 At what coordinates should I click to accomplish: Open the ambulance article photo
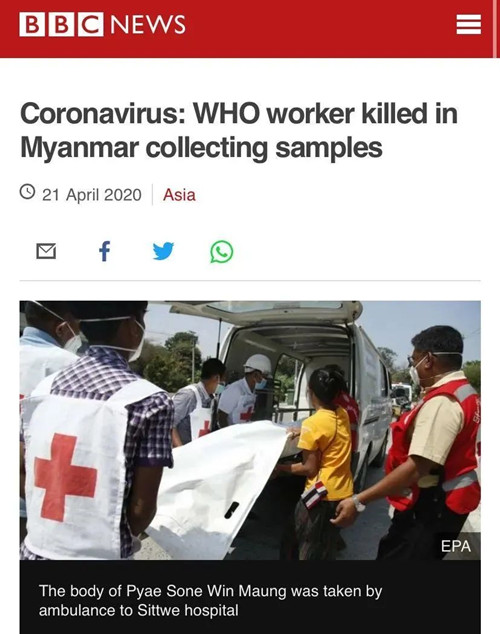coord(250,430)
